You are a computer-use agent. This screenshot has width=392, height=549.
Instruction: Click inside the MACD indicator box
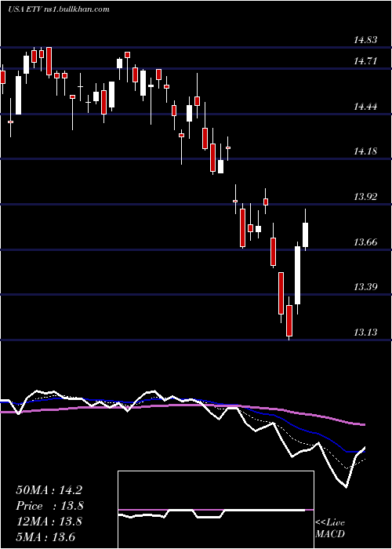point(216,510)
